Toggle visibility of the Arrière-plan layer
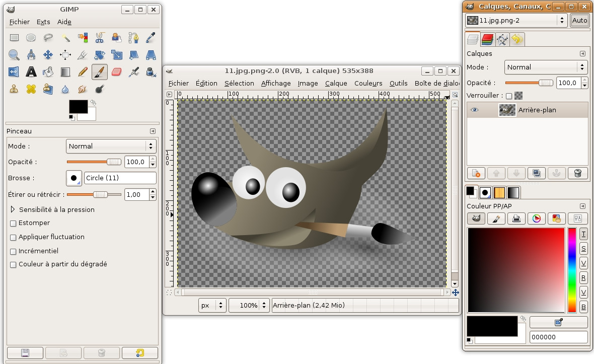Screen dimensions: 594x364 (473, 109)
